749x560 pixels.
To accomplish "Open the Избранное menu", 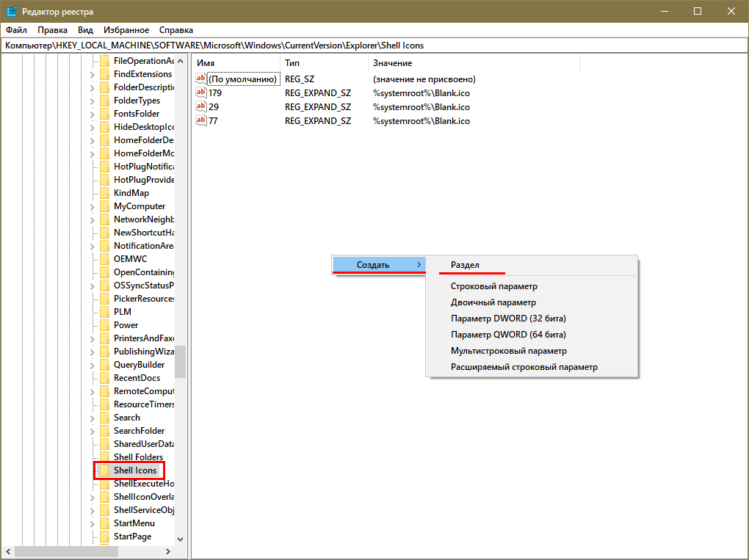I will coord(126,30).
